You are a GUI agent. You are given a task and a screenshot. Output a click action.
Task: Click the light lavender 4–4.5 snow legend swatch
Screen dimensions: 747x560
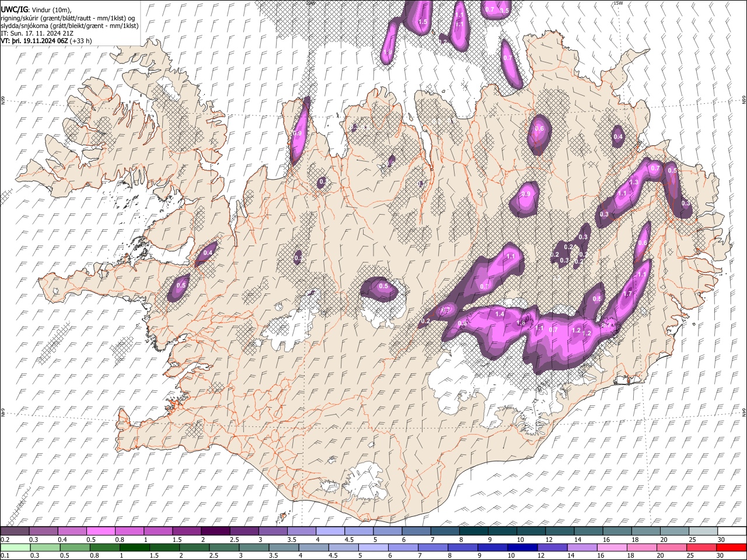330,531
